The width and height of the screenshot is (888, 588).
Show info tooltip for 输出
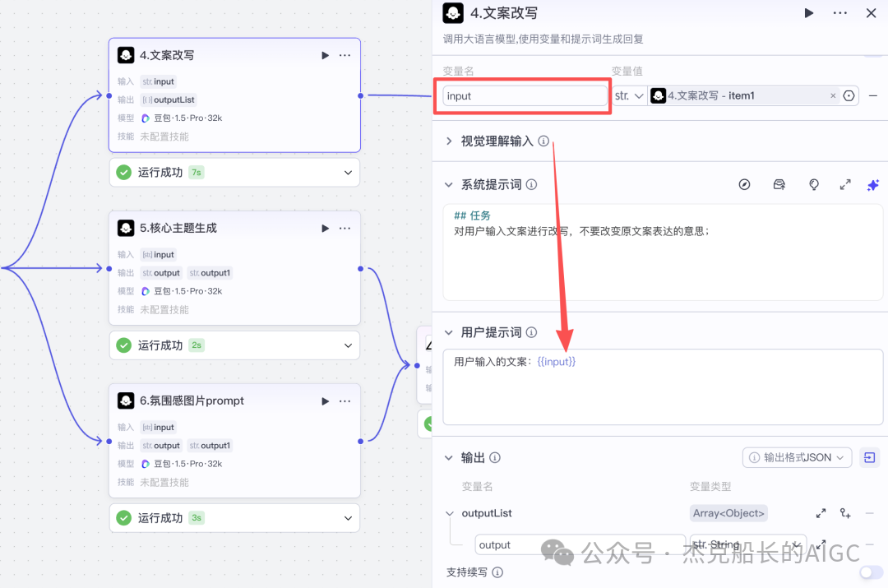pos(495,458)
